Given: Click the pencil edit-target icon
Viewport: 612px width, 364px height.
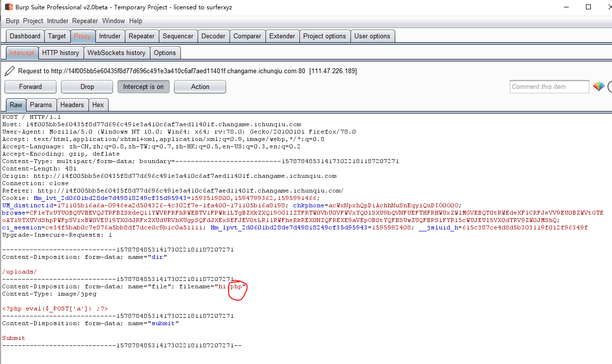Looking at the screenshot, I should point(9,71).
